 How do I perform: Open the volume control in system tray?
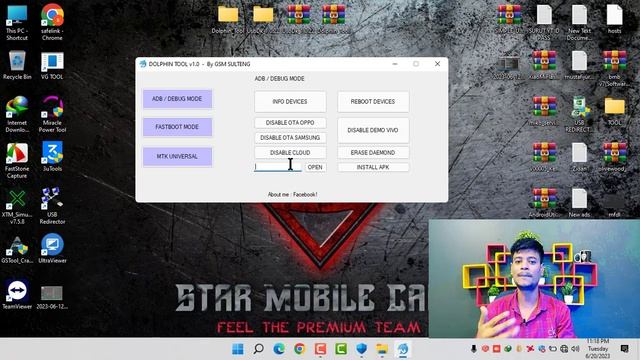pyautogui.click(x=575, y=349)
